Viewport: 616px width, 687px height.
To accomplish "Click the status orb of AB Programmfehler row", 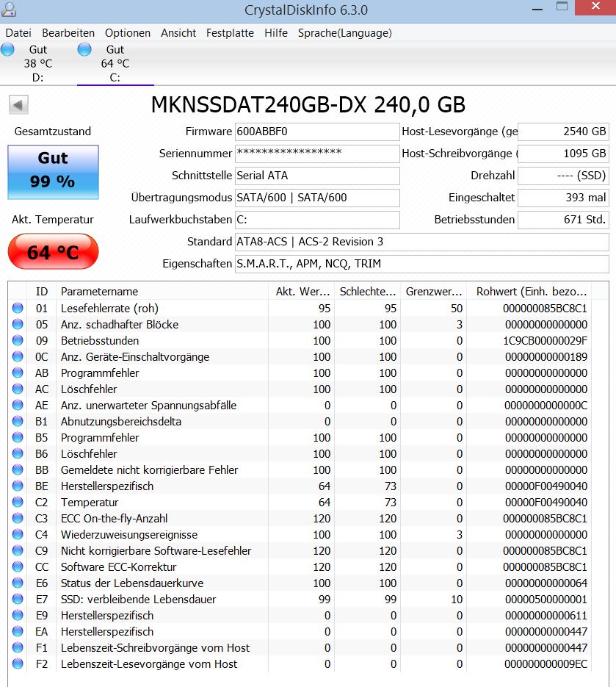I will [x=18, y=373].
